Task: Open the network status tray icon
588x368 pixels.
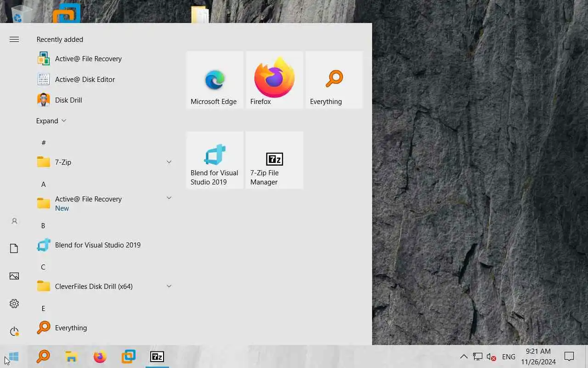Action: pyautogui.click(x=478, y=356)
